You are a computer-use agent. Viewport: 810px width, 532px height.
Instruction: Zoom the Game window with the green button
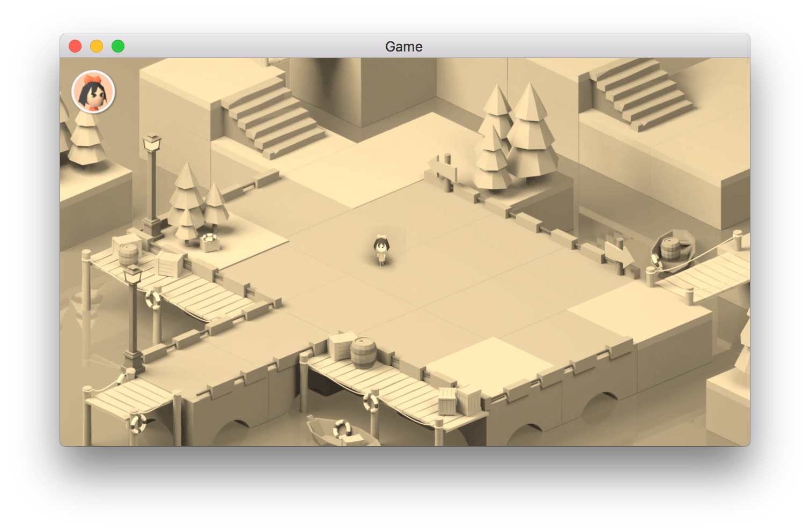118,47
